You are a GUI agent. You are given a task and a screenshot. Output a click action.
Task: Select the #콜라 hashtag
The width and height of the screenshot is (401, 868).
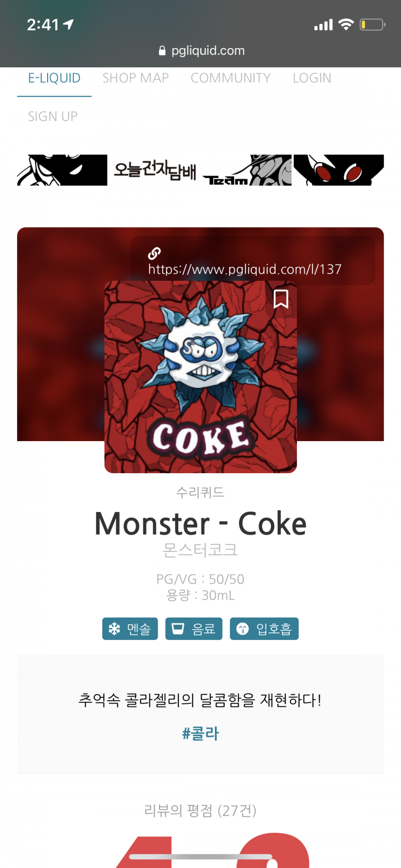[201, 733]
